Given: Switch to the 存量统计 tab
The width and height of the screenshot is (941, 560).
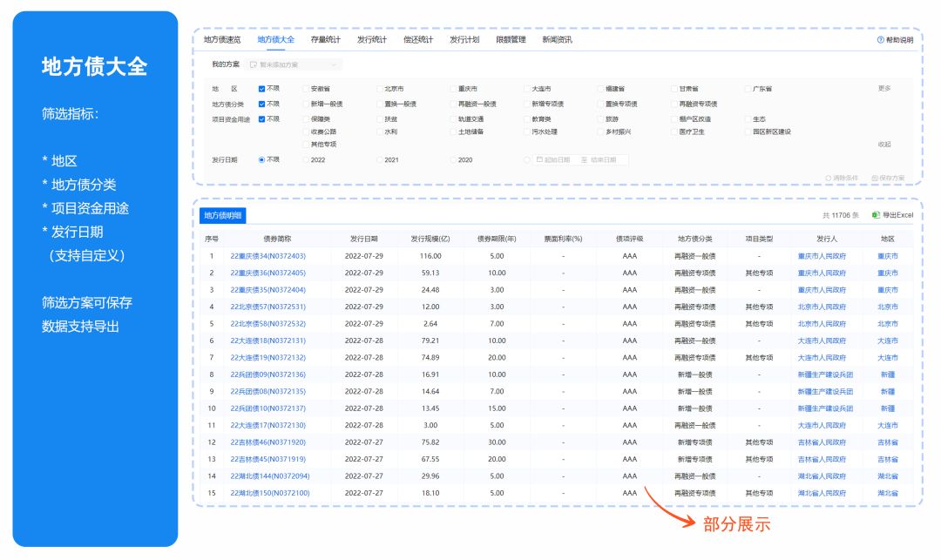Looking at the screenshot, I should pyautogui.click(x=326, y=40).
